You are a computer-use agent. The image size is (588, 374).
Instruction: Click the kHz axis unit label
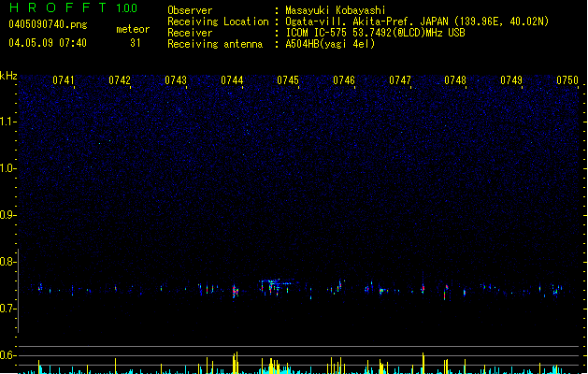[8, 76]
